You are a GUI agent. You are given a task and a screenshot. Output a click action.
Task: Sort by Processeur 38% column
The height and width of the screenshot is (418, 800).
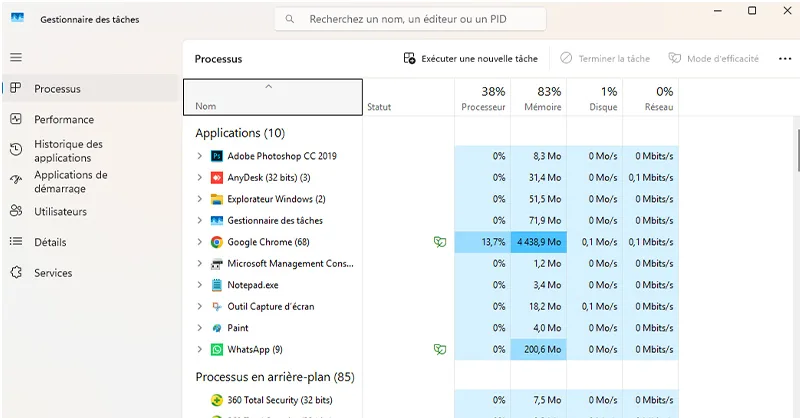(x=483, y=97)
